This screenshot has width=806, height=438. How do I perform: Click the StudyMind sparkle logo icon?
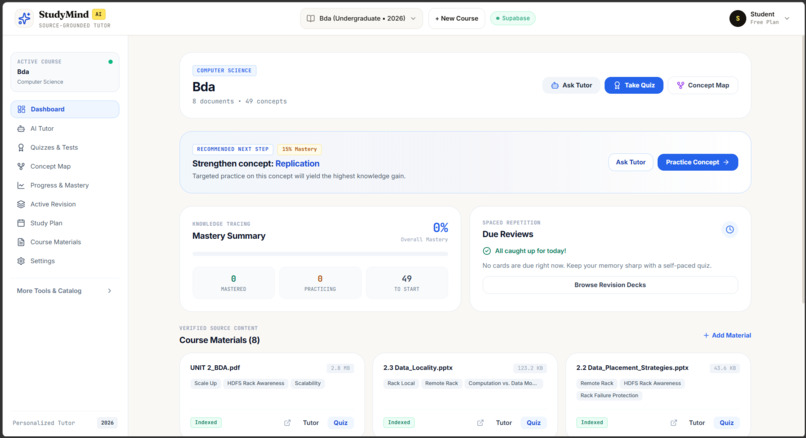click(x=24, y=18)
